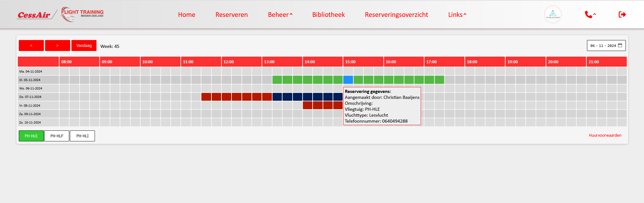The width and height of the screenshot is (644, 203).
Task: Click the date input field 06-11-2024
Action: click(603, 46)
